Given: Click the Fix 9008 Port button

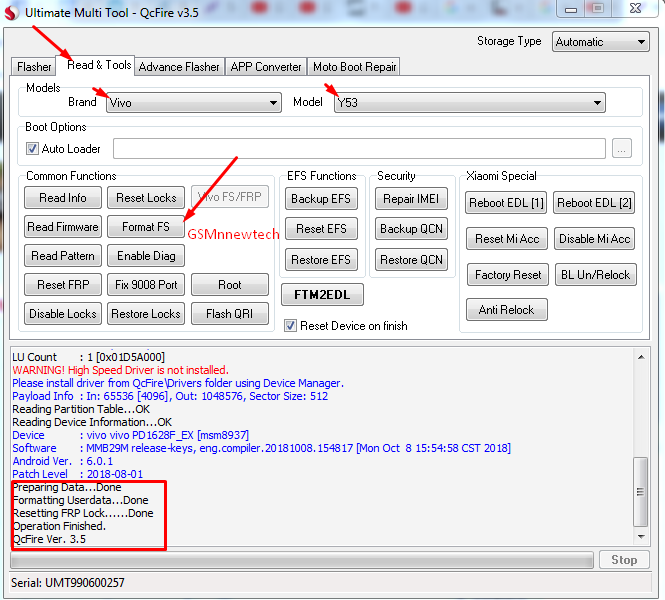Looking at the screenshot, I should 146,285.
